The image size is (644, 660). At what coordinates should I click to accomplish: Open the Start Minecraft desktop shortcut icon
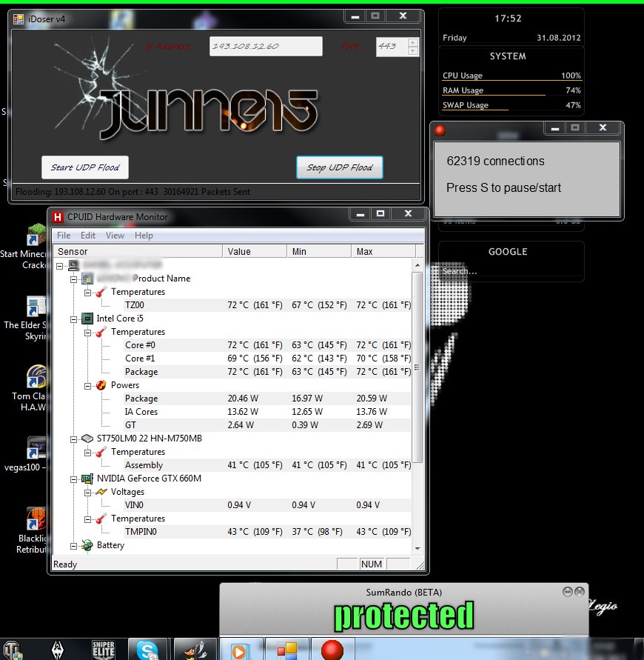(x=36, y=235)
